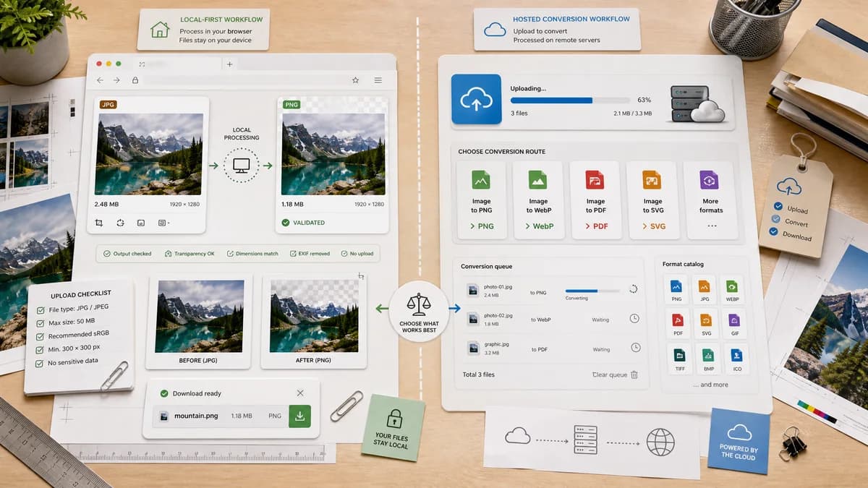Click the padlock on the green sticky note

tap(393, 418)
